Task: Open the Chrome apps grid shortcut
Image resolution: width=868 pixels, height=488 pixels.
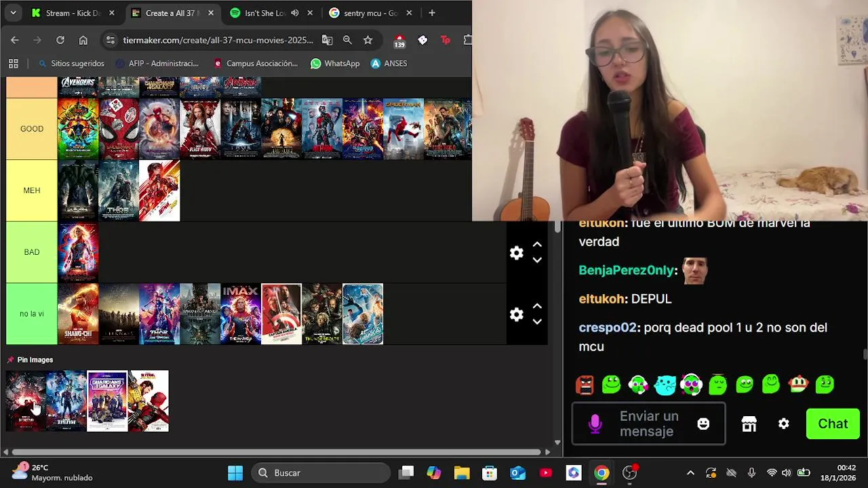Action: pos(13,63)
